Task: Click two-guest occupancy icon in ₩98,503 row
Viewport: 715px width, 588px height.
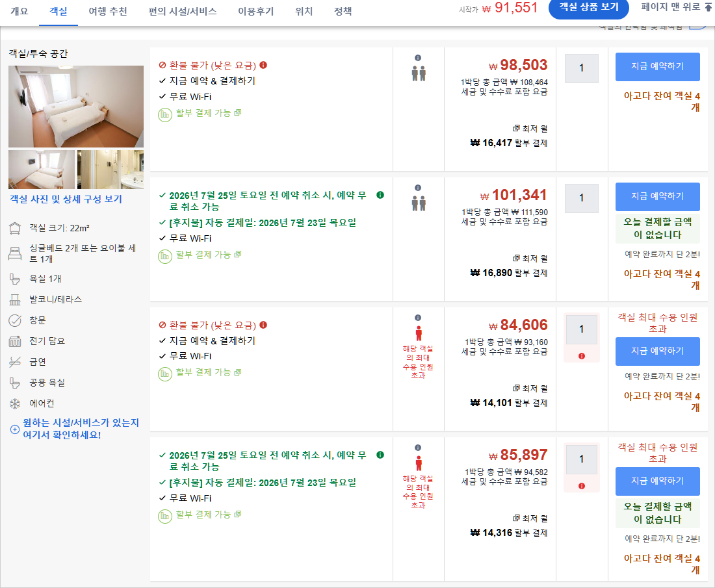Action: pyautogui.click(x=419, y=73)
